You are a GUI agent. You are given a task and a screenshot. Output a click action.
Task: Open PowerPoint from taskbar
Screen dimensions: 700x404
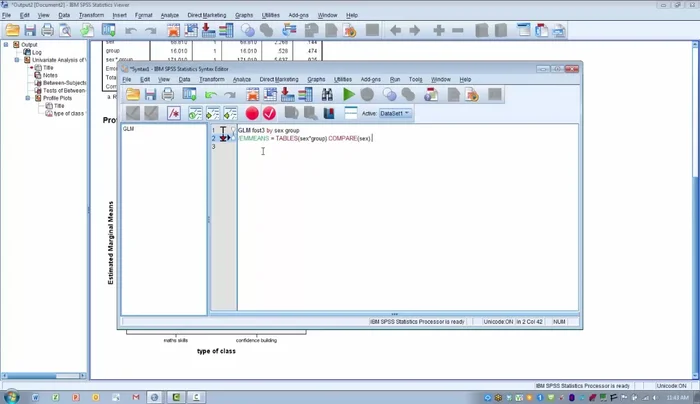click(75, 397)
